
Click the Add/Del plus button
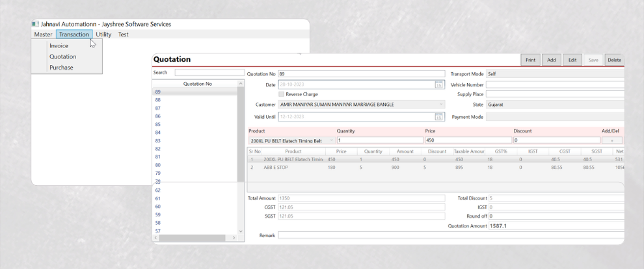pos(611,140)
